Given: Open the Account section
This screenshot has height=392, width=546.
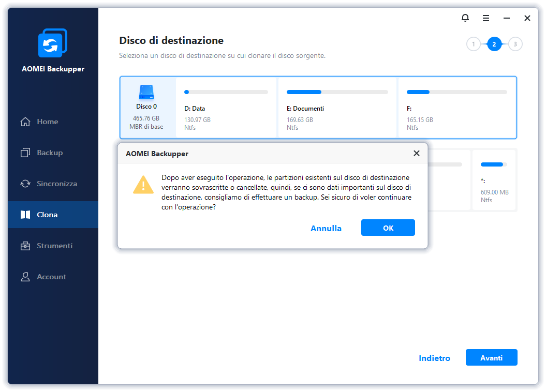Looking at the screenshot, I should pyautogui.click(x=52, y=277).
